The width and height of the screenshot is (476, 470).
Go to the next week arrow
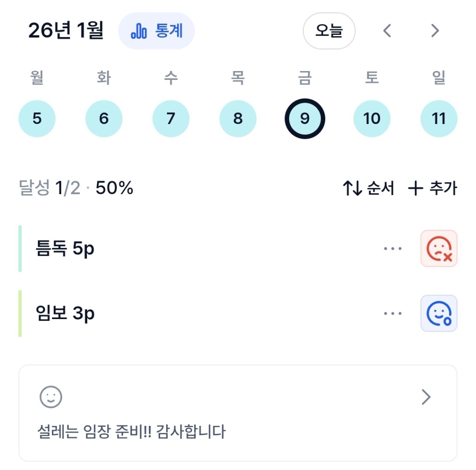435,31
